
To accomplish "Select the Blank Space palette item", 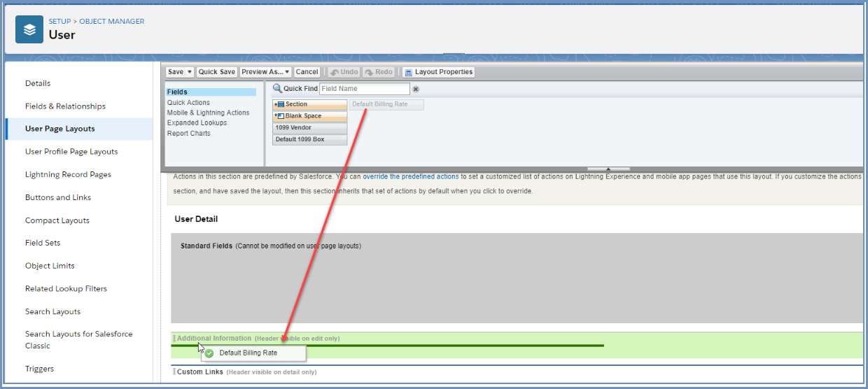I will click(310, 116).
